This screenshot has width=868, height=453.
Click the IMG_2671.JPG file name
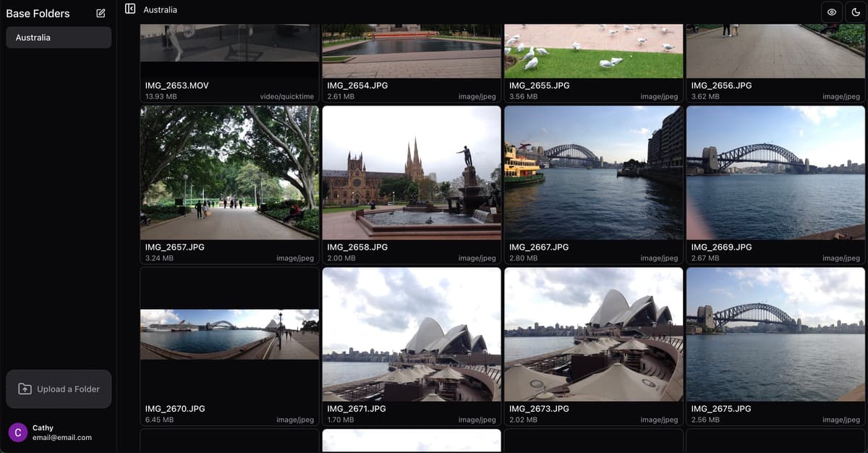[357, 408]
